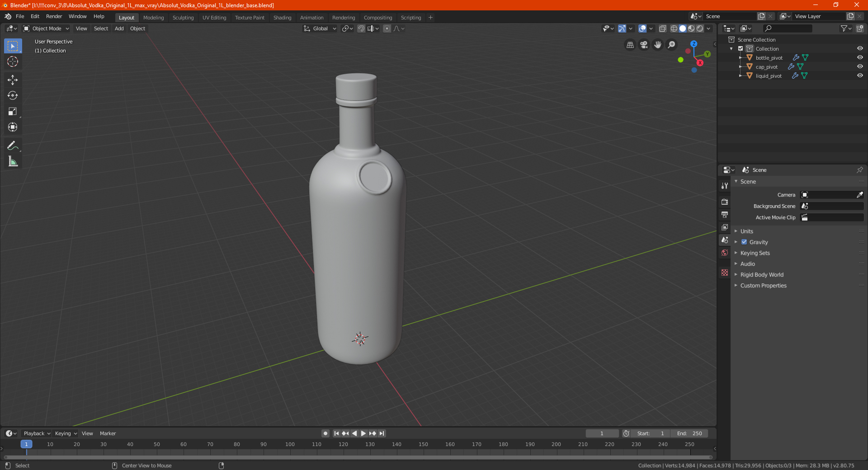Viewport: 868px width, 470px height.
Task: Click the camera eyedropper icon
Action: 859,195
